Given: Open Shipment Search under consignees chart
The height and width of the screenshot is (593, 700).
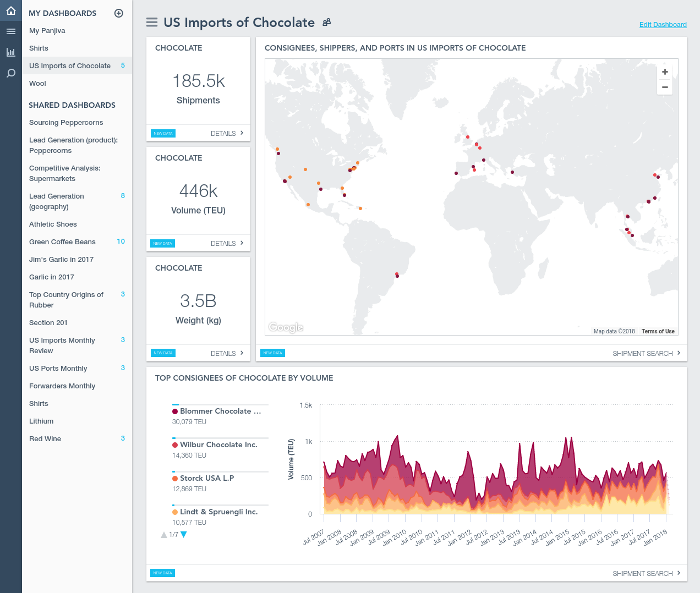Looking at the screenshot, I should (x=646, y=573).
